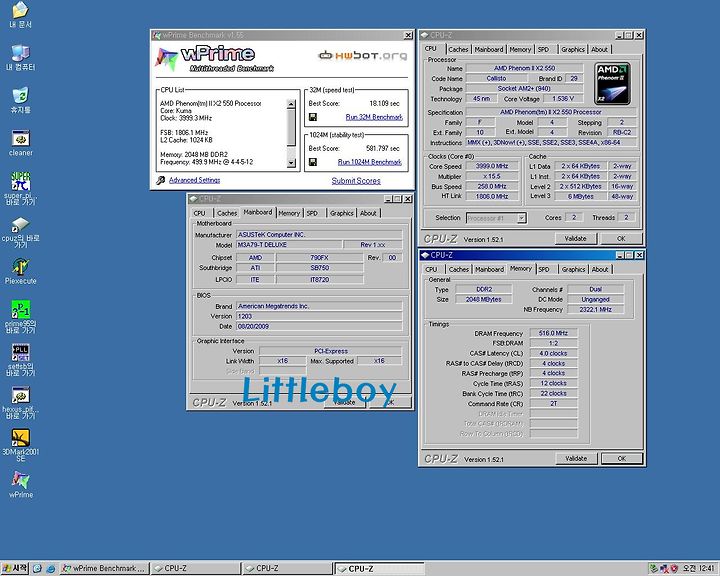720x576 pixels.
Task: Click the system tray clock showing 12:41
Action: (x=698, y=569)
